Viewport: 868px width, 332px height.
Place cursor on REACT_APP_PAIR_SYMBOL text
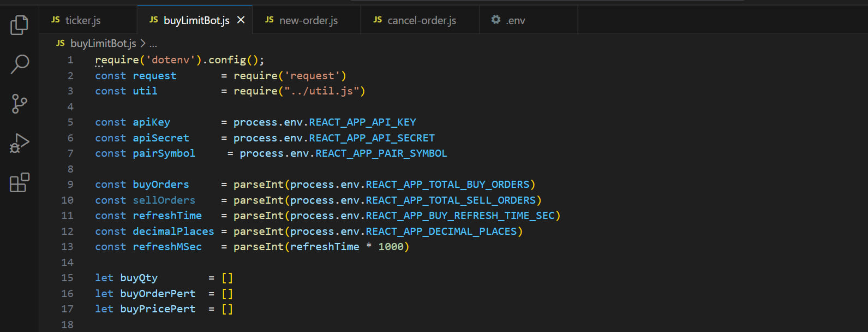click(381, 153)
